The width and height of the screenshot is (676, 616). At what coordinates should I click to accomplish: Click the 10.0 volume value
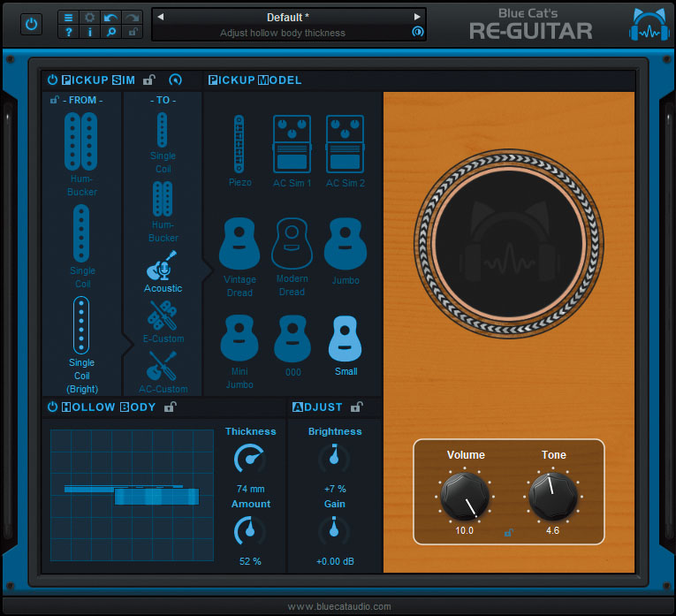click(464, 530)
